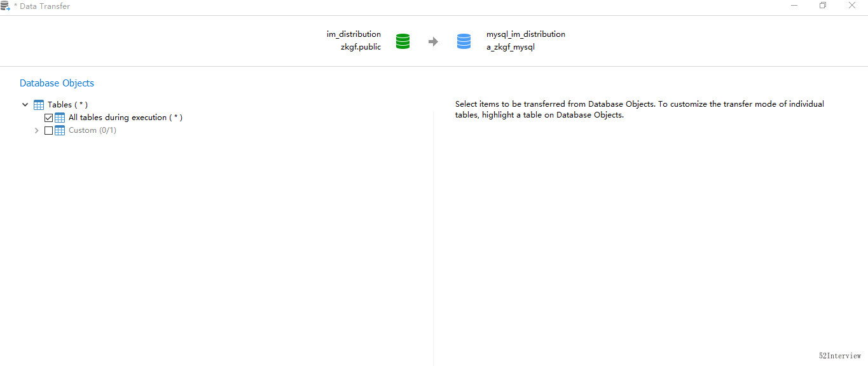Click the instruction text about selecting items

tap(640, 109)
